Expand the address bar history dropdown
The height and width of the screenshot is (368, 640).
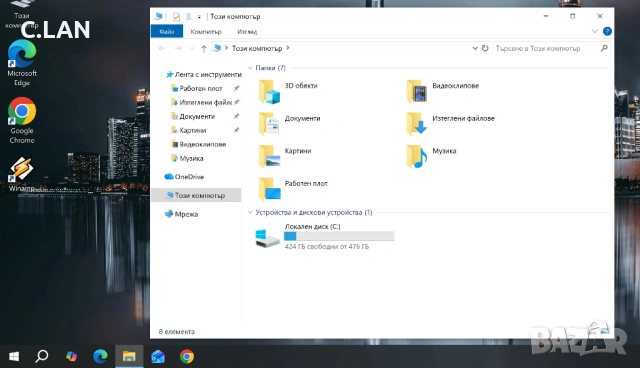pyautogui.click(x=475, y=48)
